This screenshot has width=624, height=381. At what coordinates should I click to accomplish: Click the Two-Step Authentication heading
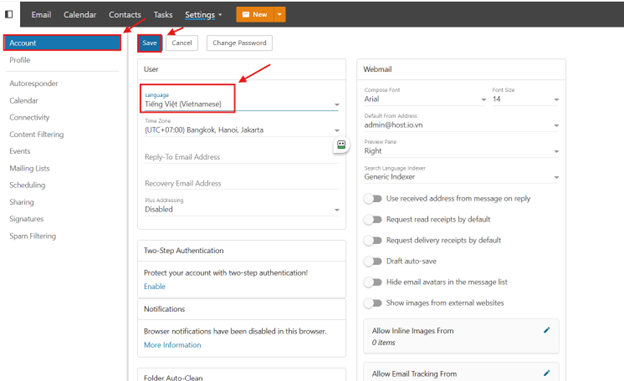(183, 250)
